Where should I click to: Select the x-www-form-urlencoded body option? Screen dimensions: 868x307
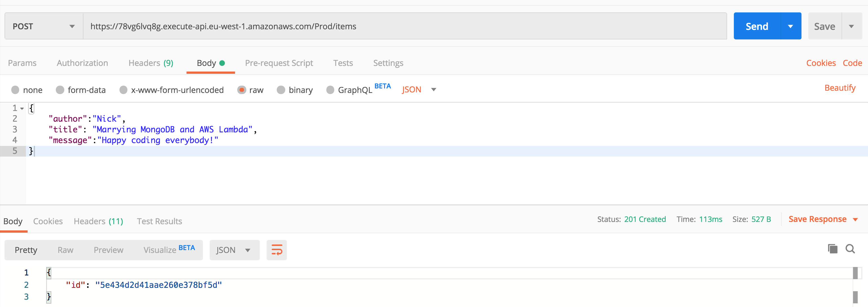[123, 90]
